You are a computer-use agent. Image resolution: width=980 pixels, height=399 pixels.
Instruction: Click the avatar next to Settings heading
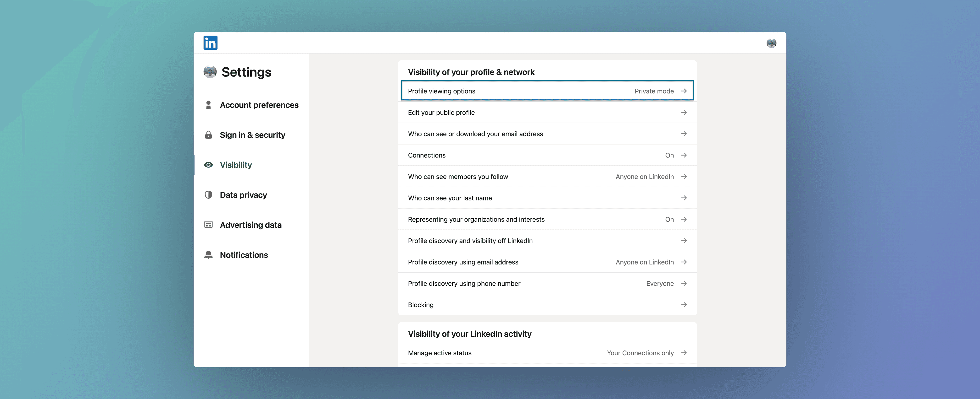[x=210, y=72]
